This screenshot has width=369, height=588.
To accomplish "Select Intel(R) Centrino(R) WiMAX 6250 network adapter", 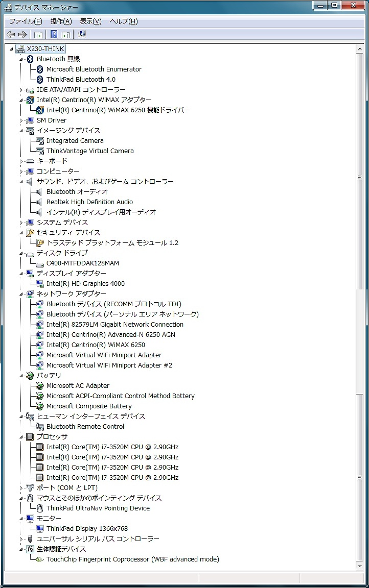I will (x=96, y=345).
